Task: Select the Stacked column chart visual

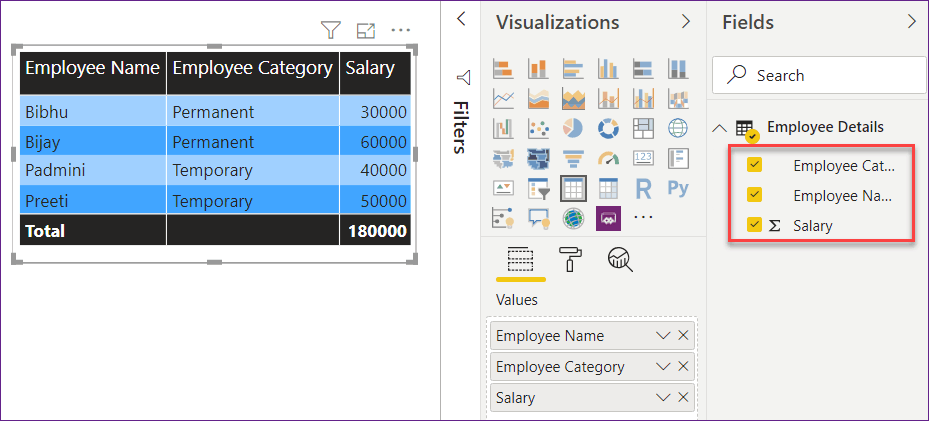Action: (538, 69)
